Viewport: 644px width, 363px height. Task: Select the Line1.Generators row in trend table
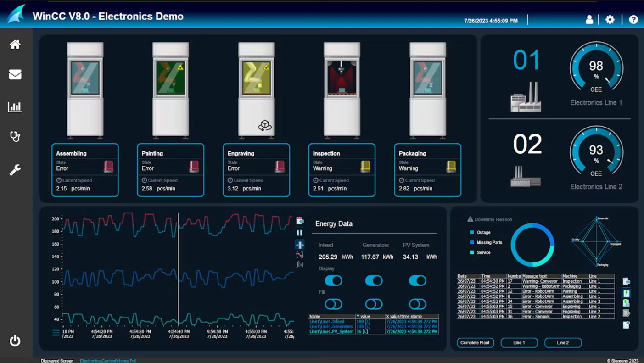374,327
